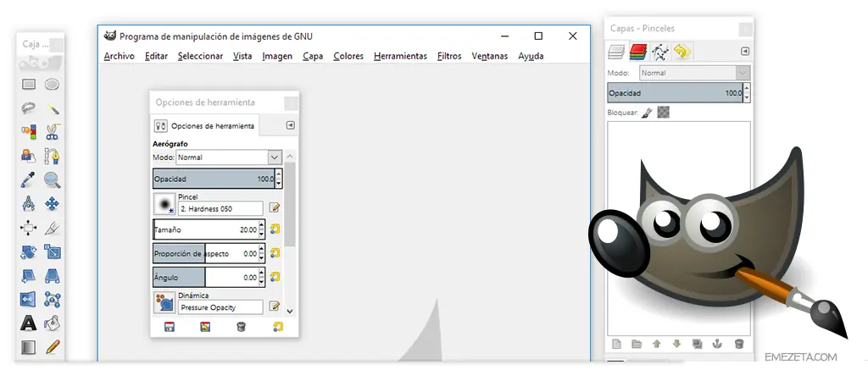
Task: Set the Opacidad slider in tool options
Action: 214,179
